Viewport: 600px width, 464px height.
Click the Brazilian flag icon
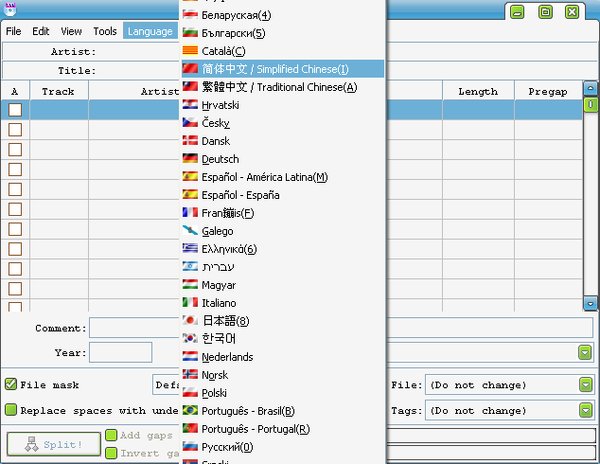190,410
